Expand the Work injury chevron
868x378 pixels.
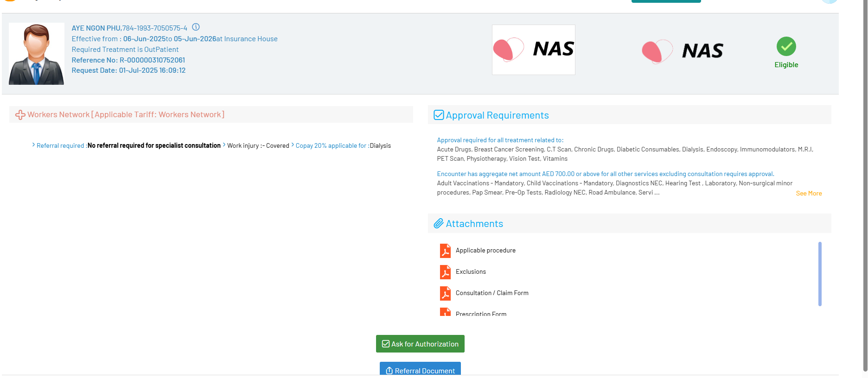(x=224, y=145)
